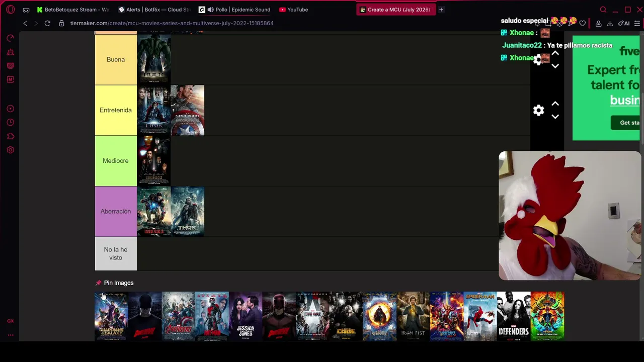Select the Iron Man 2 poster in Mediocre

click(x=154, y=161)
